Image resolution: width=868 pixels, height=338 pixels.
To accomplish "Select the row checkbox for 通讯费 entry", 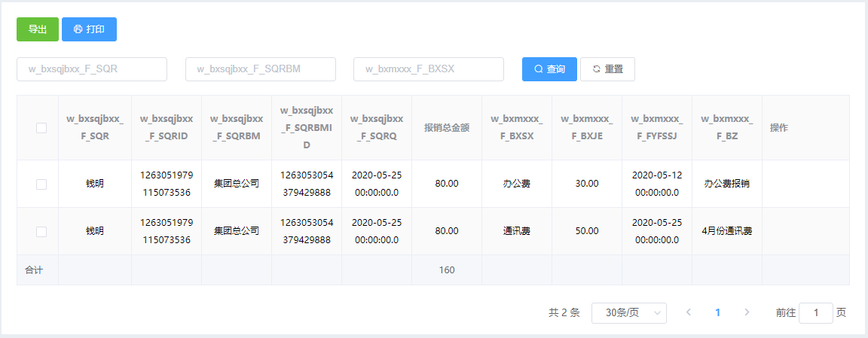I will (41, 232).
